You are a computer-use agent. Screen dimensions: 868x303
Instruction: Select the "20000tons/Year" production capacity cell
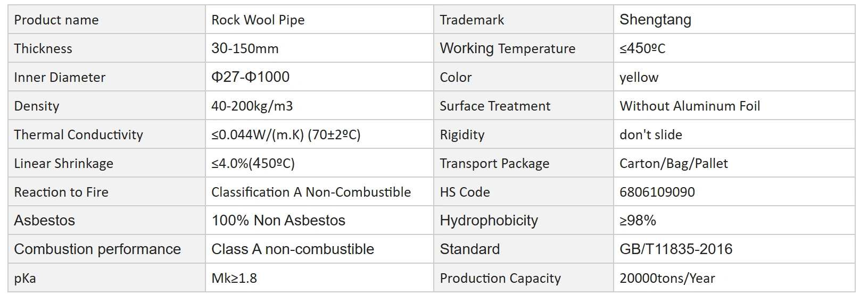667,279
